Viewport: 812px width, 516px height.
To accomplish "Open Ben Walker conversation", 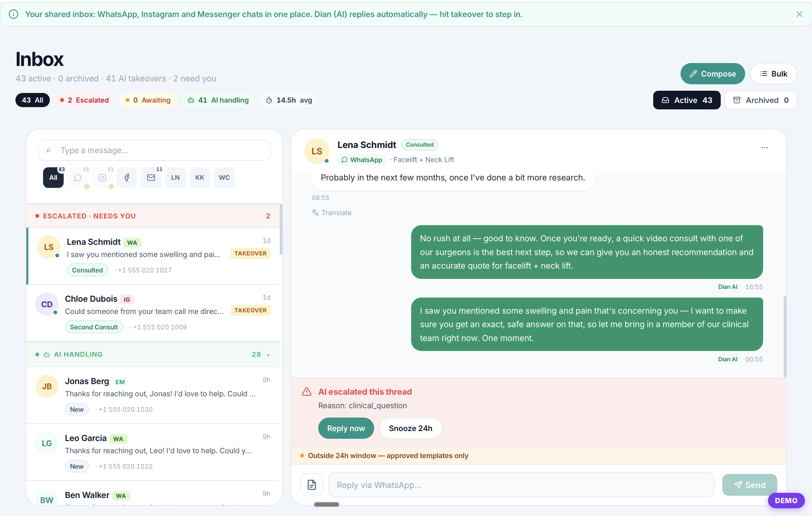I will (x=153, y=493).
